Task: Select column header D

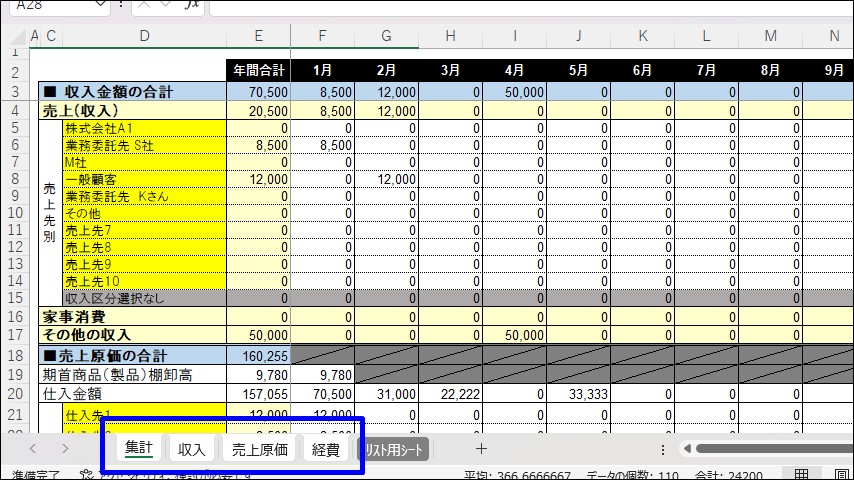Action: (x=144, y=36)
